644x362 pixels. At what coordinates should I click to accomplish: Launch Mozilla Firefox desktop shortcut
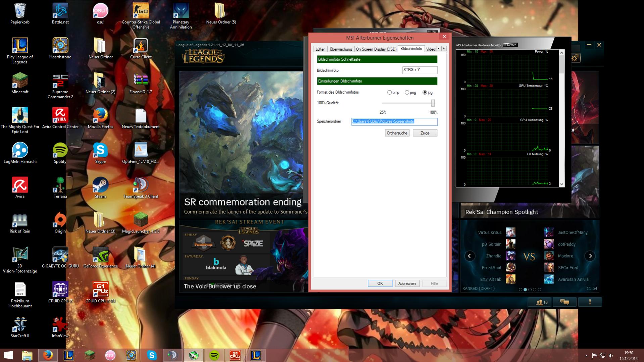[x=100, y=118]
